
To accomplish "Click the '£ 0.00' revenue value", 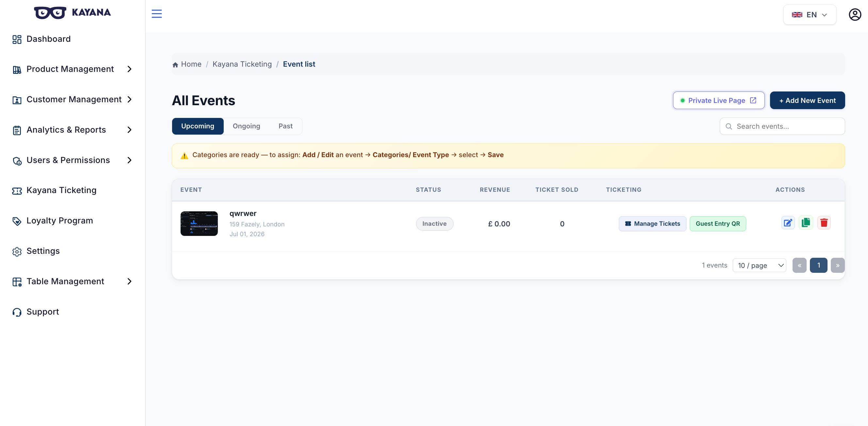I will pyautogui.click(x=499, y=224).
